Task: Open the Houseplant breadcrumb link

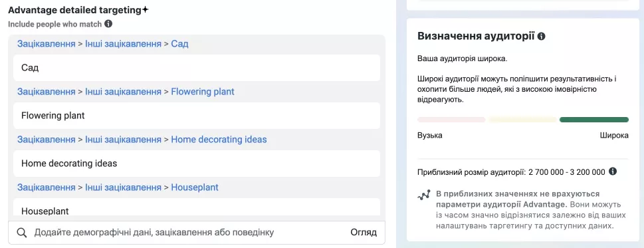Action: [195, 187]
